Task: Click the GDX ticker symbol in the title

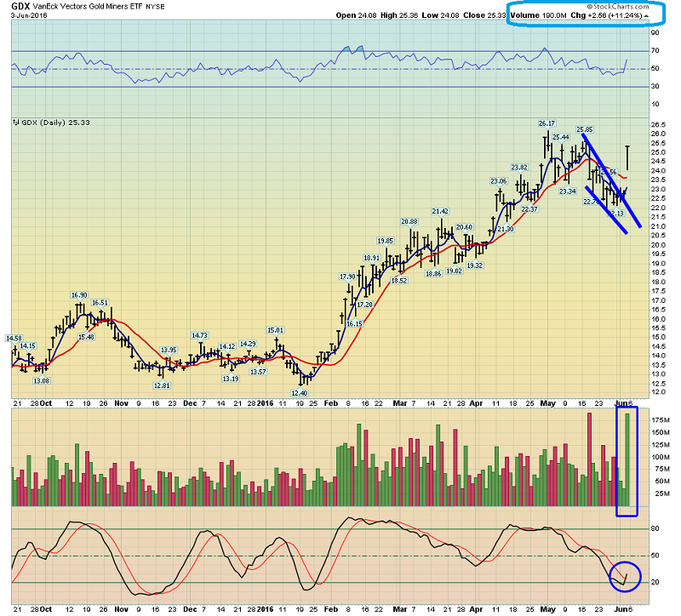Action: 18,5
